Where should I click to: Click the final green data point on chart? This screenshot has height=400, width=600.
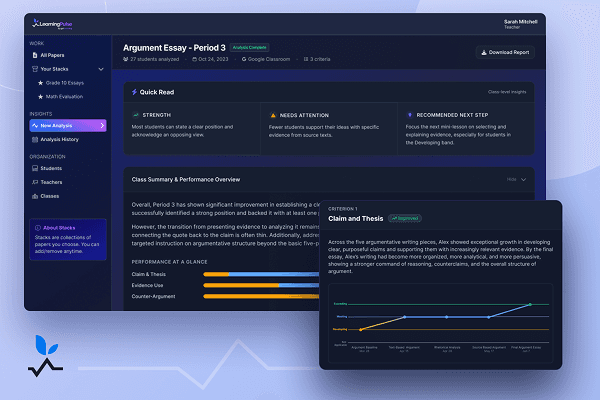pos(530,305)
